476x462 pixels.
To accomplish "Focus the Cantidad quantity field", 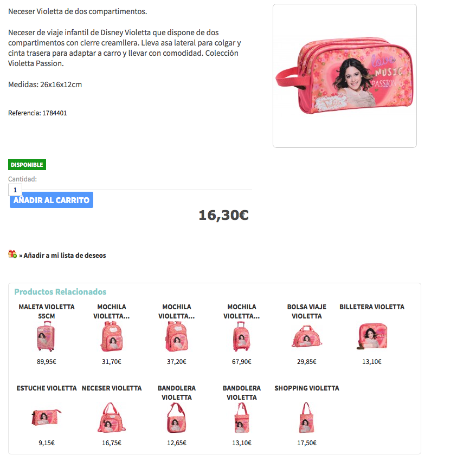I will 15,190.
